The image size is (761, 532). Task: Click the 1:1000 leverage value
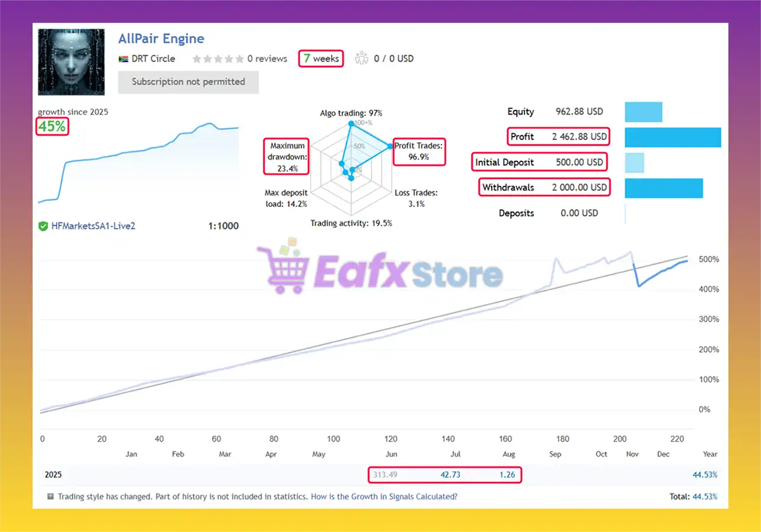pos(223,226)
